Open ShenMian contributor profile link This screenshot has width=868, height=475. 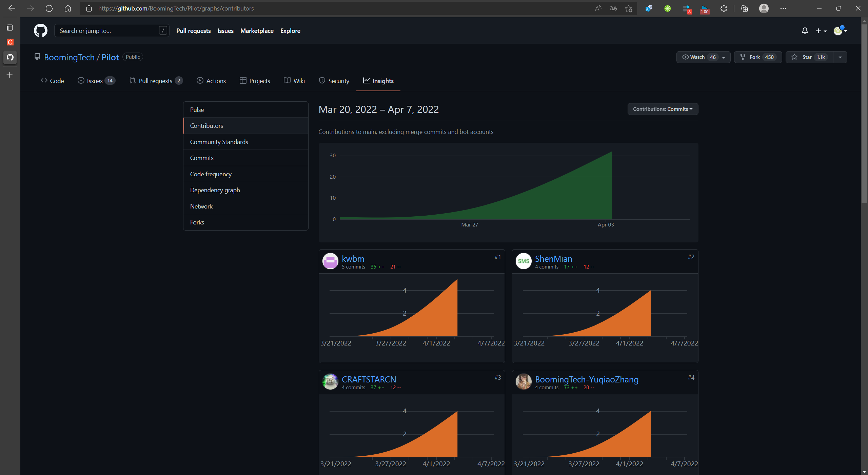(x=553, y=259)
